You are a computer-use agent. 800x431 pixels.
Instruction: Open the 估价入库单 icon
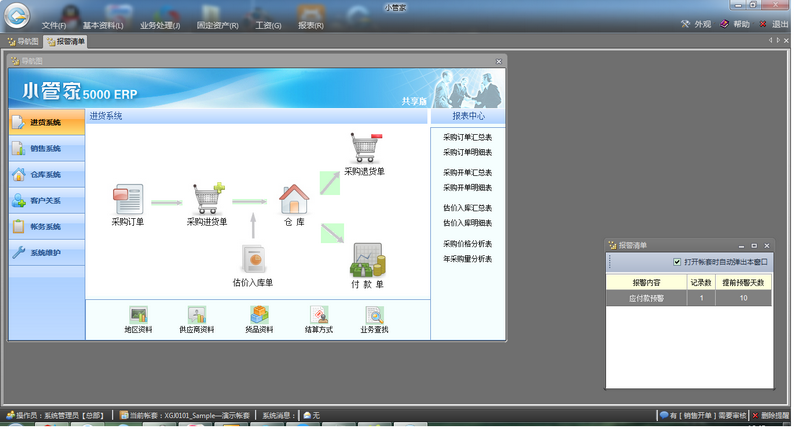tap(254, 259)
